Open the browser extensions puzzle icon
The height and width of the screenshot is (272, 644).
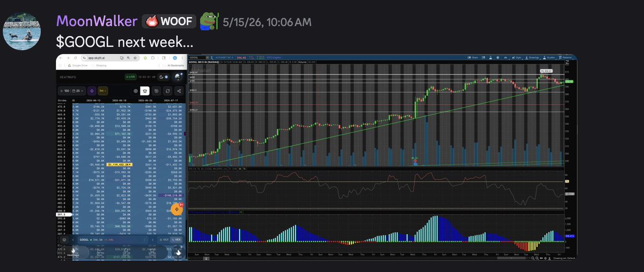(153, 58)
